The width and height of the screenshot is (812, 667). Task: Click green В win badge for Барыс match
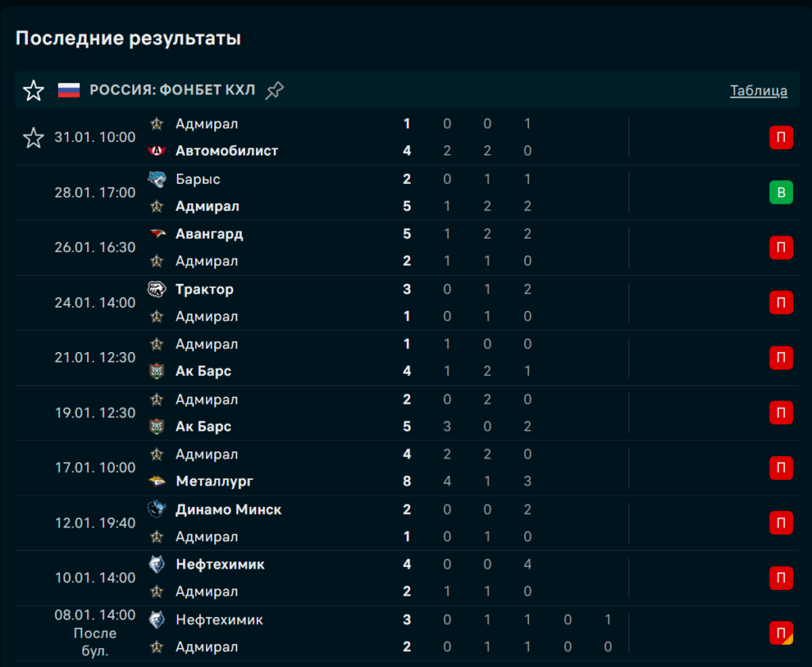coord(780,193)
